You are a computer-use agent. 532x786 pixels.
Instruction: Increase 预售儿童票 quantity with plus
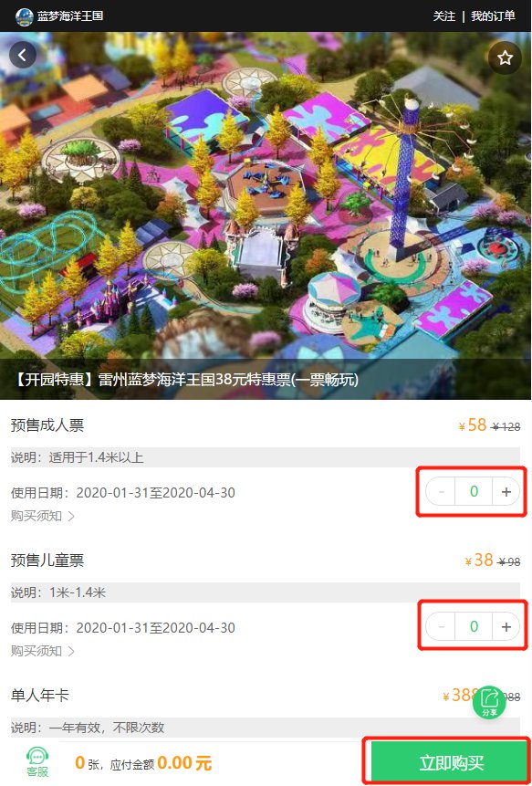click(x=506, y=626)
